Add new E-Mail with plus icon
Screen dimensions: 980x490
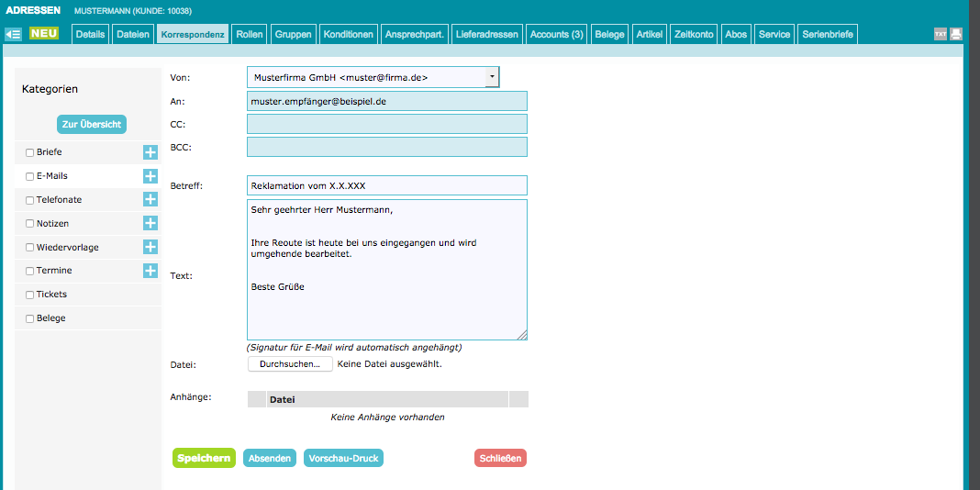tap(150, 176)
